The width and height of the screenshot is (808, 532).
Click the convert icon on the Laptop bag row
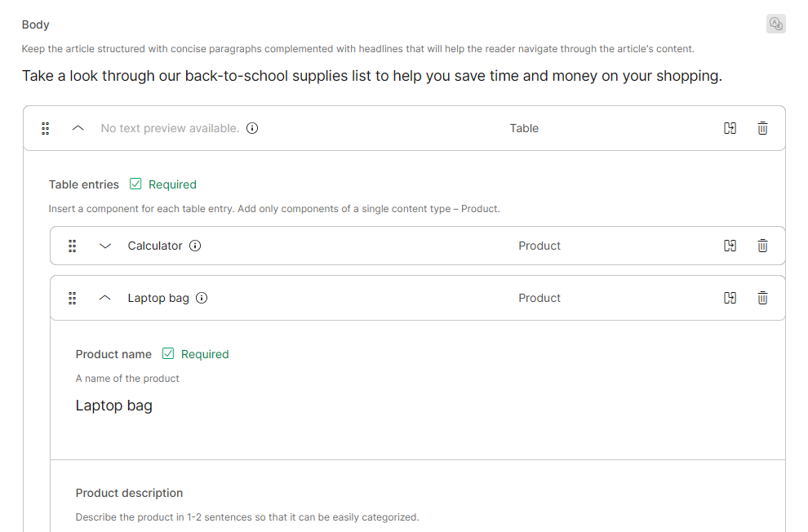tap(730, 298)
